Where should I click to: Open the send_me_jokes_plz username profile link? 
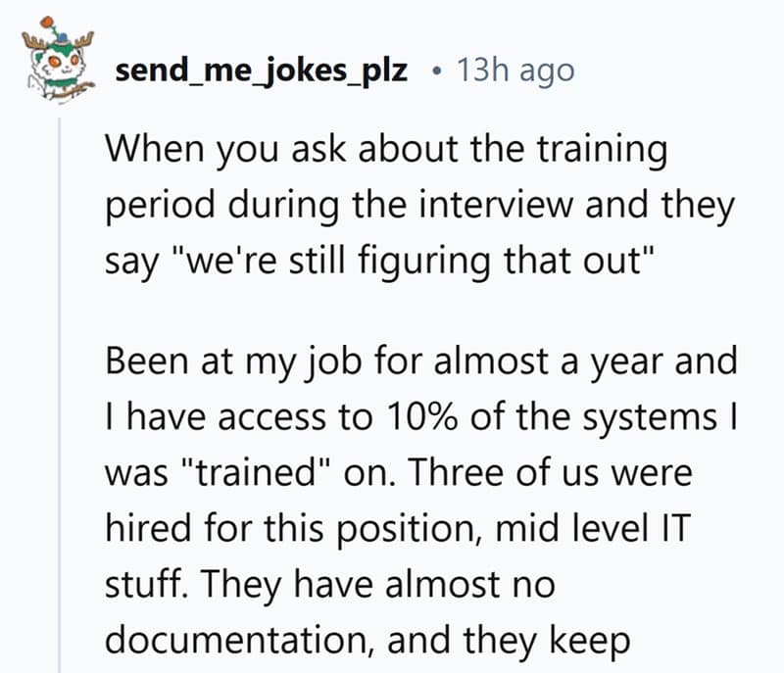pos(261,71)
